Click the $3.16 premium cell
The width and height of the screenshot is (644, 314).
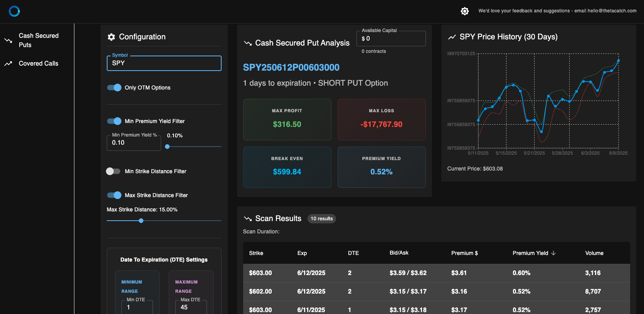coord(459,292)
